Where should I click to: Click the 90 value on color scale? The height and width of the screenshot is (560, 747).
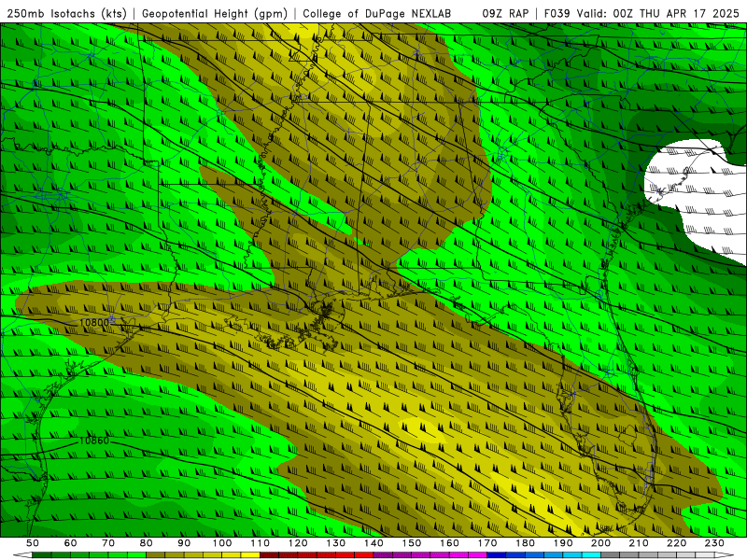tap(184, 543)
